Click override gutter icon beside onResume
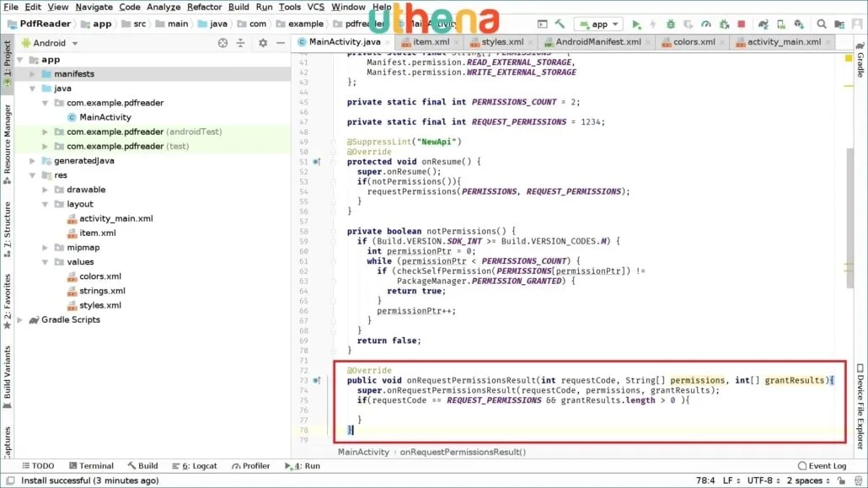This screenshot has width=868, height=488. point(317,162)
